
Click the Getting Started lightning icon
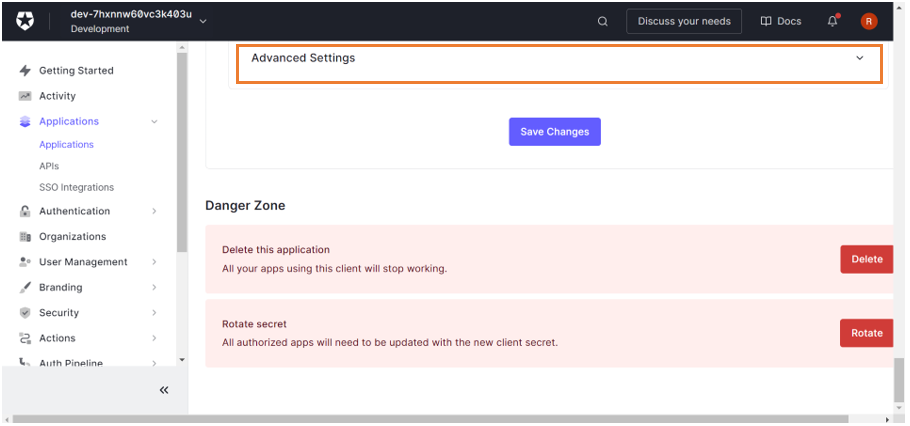coord(25,71)
